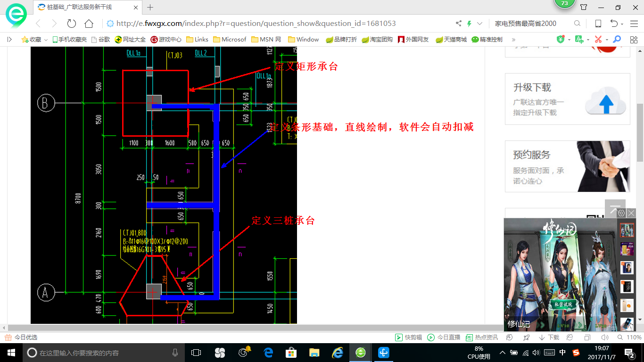644x362 pixels.
Task: Click the green shield yuan extension icon
Action: pos(561,40)
